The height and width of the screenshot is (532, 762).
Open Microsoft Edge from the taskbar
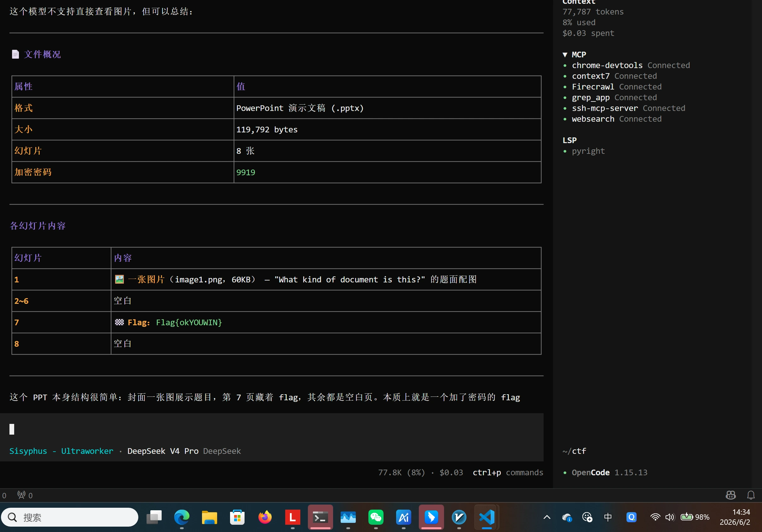[182, 517]
